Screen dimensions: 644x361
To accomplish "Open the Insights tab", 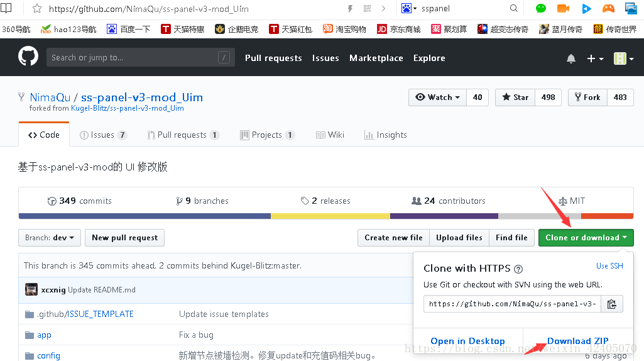I will pos(386,135).
